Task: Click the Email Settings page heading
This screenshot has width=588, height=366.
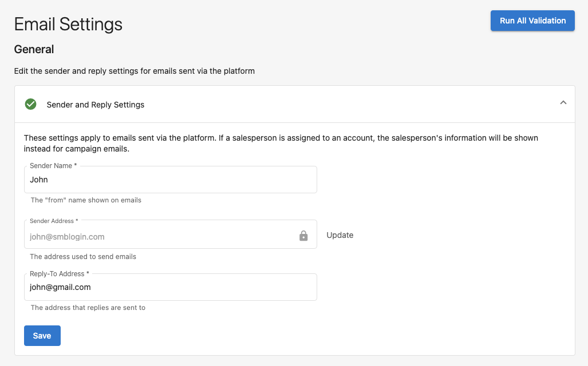Action: pos(68,24)
